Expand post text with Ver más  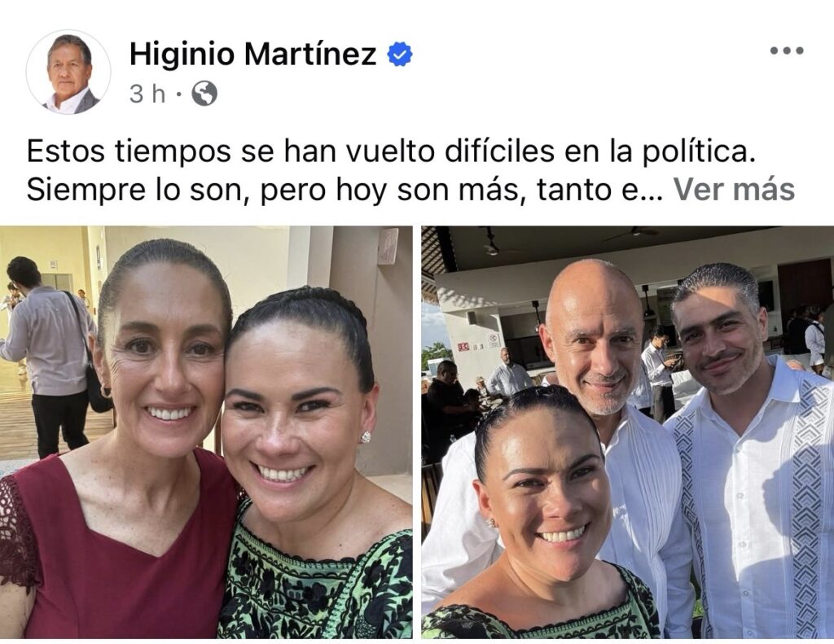coord(734,190)
